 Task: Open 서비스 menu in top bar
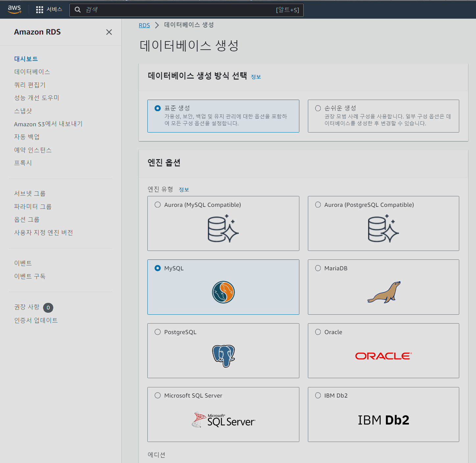tap(54, 9)
